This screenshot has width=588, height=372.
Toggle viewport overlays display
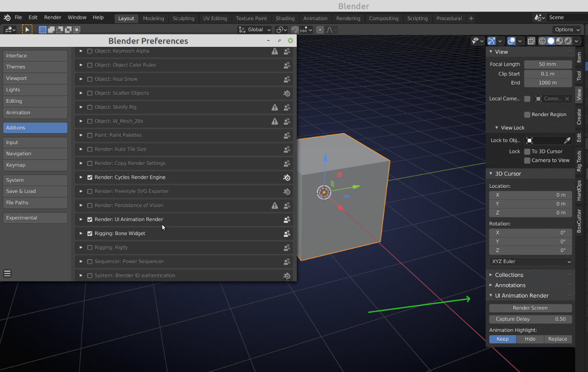[511, 41]
